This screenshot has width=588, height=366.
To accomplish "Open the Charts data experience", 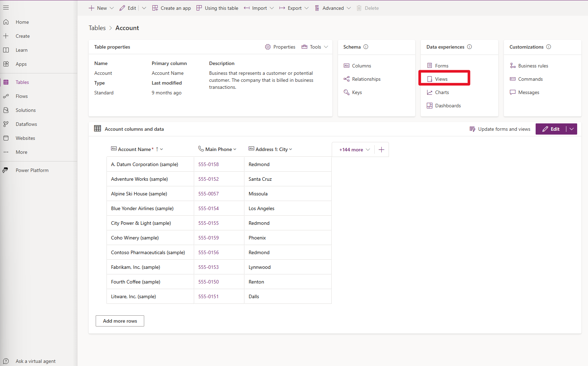I will (442, 92).
